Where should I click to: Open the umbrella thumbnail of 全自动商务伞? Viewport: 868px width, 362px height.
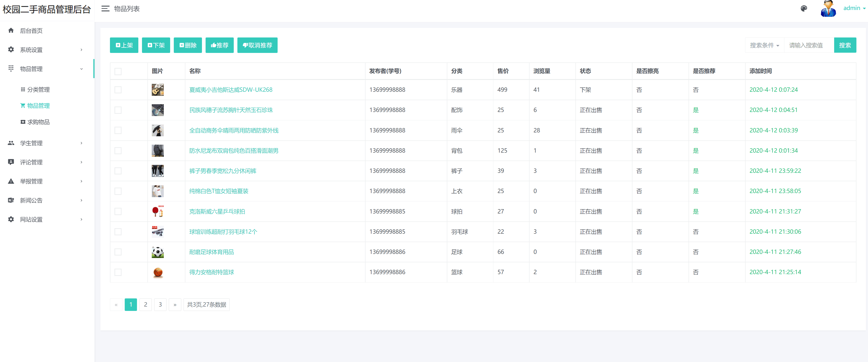click(x=158, y=130)
